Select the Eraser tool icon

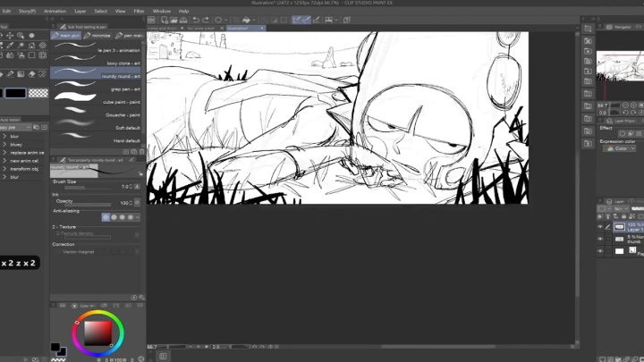pyautogui.click(x=31, y=74)
